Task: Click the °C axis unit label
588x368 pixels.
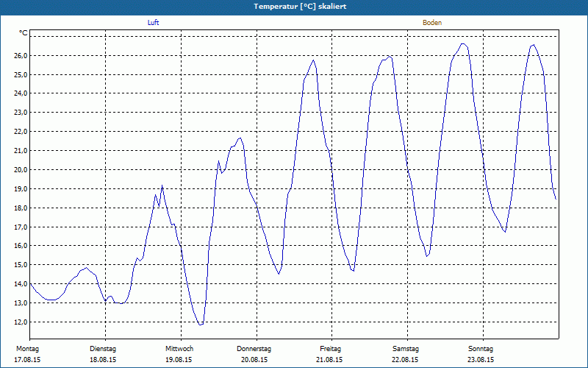Action: coord(24,33)
